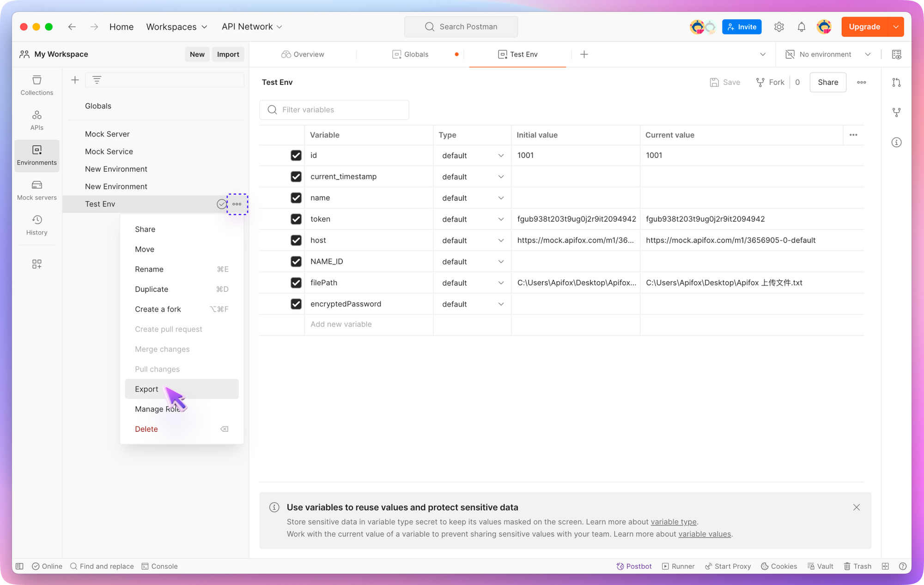This screenshot has height=585, width=924.
Task: Uncheck the token variable checkbox
Action: [x=296, y=219]
